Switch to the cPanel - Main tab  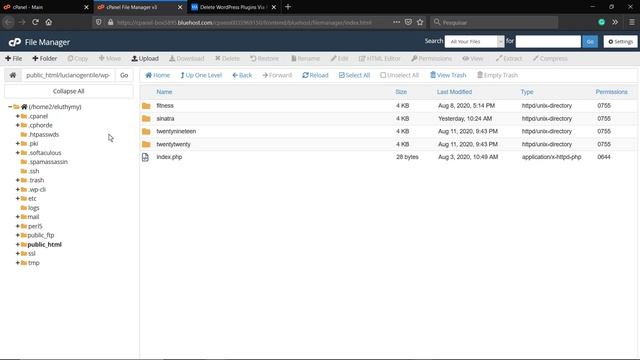click(x=46, y=7)
